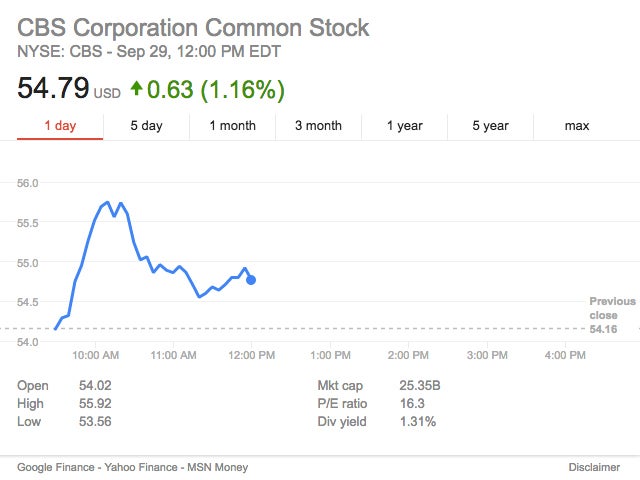640x480 pixels.
Task: Open the 1 month chart range
Action: coord(232,126)
